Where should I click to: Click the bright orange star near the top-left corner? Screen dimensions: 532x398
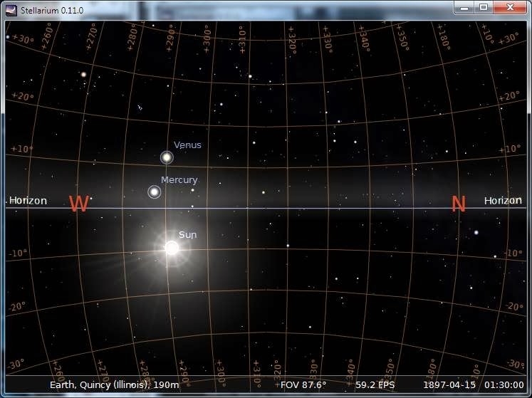click(x=83, y=74)
